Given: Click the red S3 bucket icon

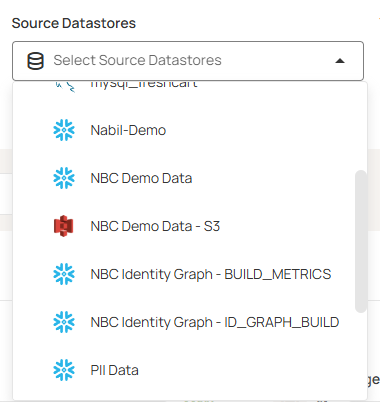Looking at the screenshot, I should (x=64, y=226).
